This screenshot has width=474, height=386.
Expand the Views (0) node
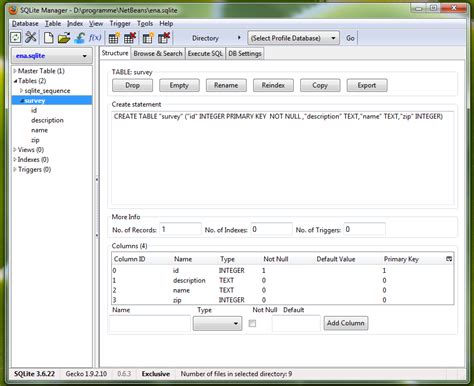(x=15, y=150)
